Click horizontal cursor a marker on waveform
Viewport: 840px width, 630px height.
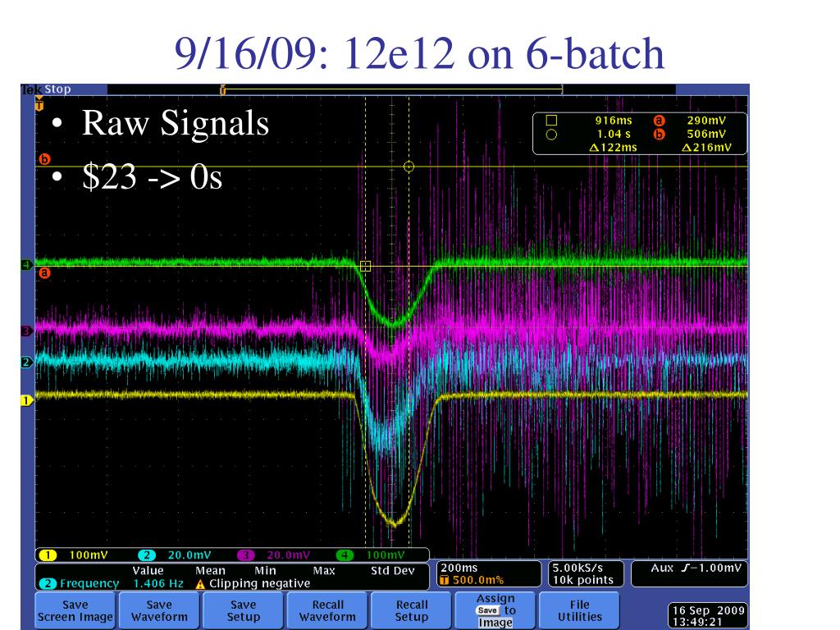44,273
